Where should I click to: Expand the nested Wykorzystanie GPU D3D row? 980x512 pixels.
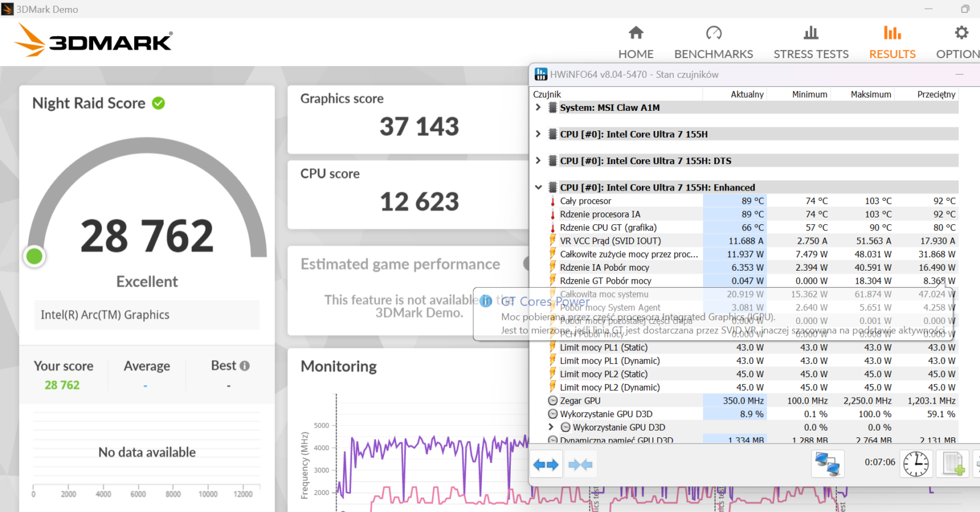551,427
